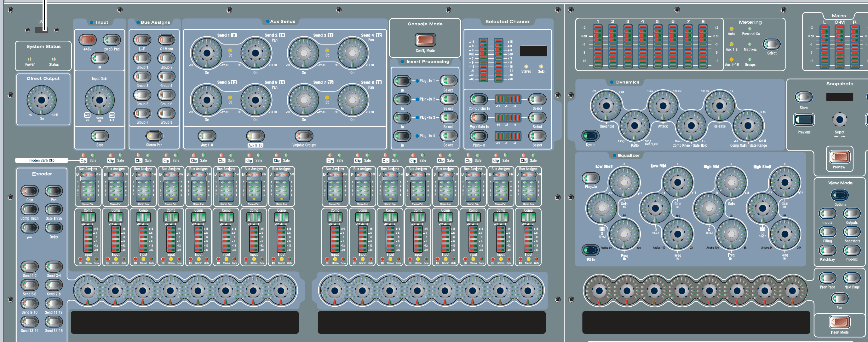
Task: Toggle the Stereo Pan button under Bus Assigns
Action: coord(154,136)
